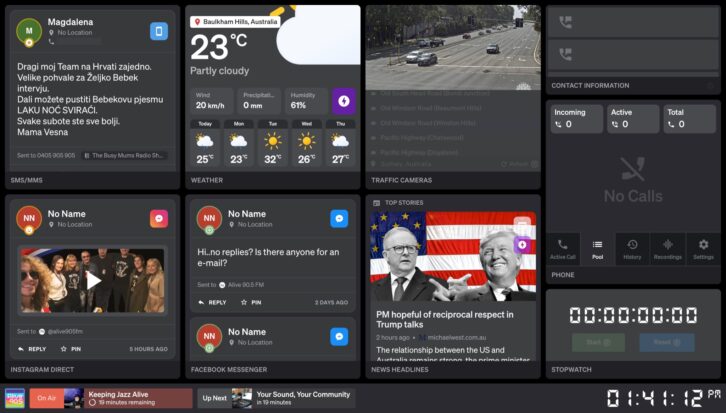The width and height of the screenshot is (726, 413).
Task: Click the location pin beside Baulkham Hills, Australia
Action: click(x=198, y=21)
